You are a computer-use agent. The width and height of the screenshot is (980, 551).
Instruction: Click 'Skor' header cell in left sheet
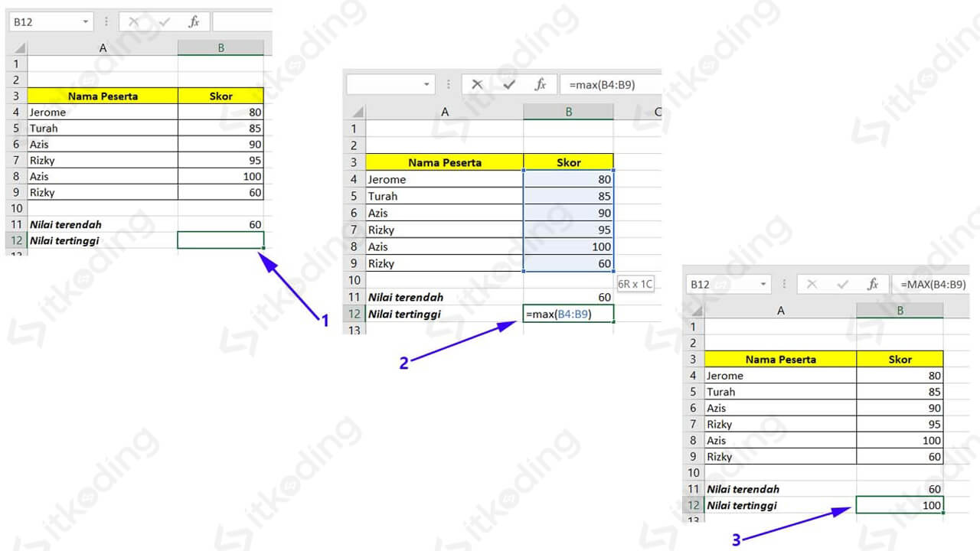[220, 96]
